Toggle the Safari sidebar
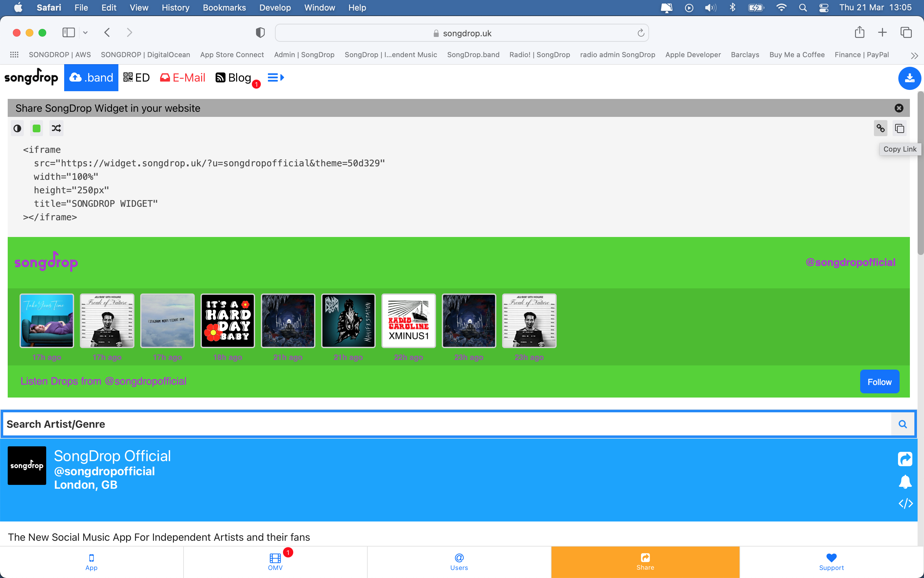The width and height of the screenshot is (924, 578). tap(69, 32)
